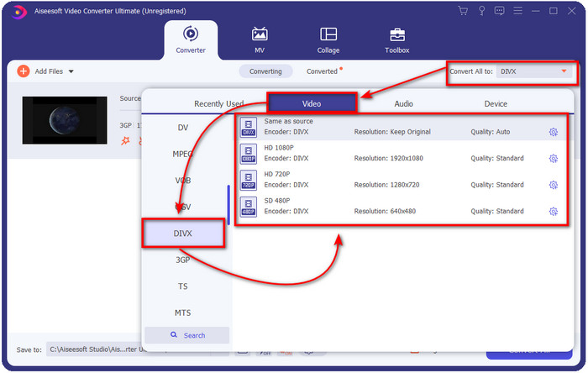Viewport: 588px width, 373px height.
Task: Open settings gear for SD 480P
Action: tap(553, 212)
